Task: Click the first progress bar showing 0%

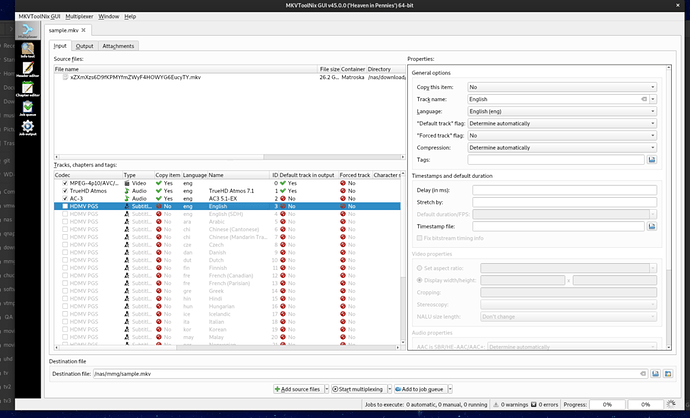Action: click(x=607, y=404)
